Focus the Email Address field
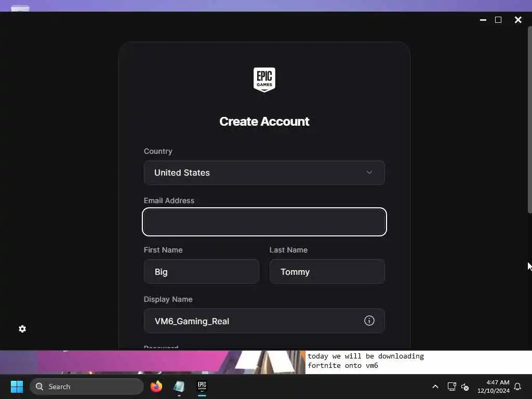This screenshot has width=532, height=399. pos(264,222)
